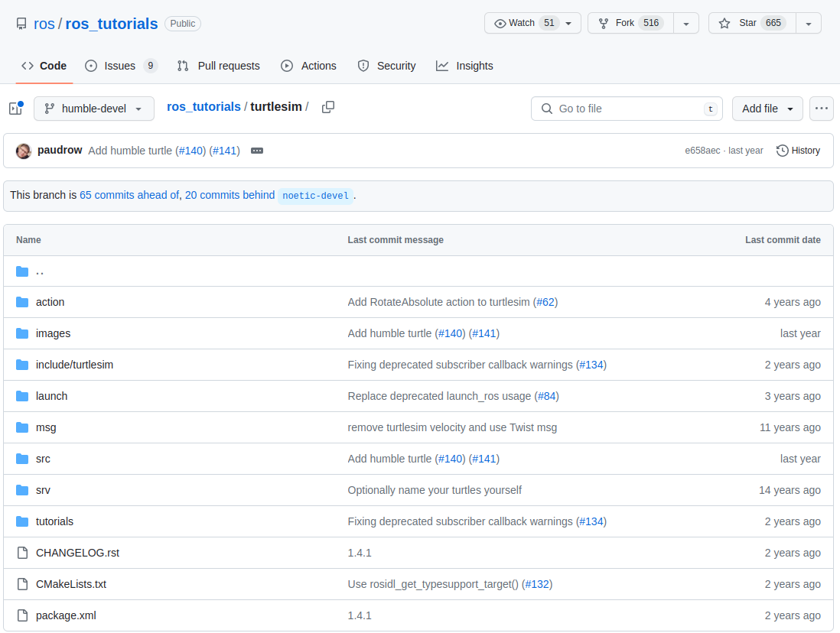Image resolution: width=840 pixels, height=633 pixels.
Task: Click the srv folder icon
Action: (x=22, y=490)
